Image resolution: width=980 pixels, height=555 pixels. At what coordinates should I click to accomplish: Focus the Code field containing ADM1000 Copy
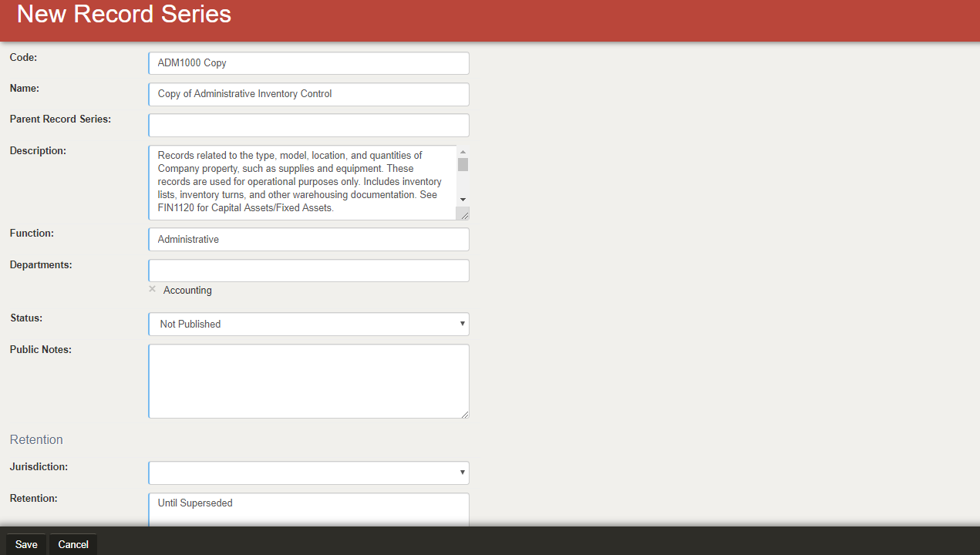308,63
